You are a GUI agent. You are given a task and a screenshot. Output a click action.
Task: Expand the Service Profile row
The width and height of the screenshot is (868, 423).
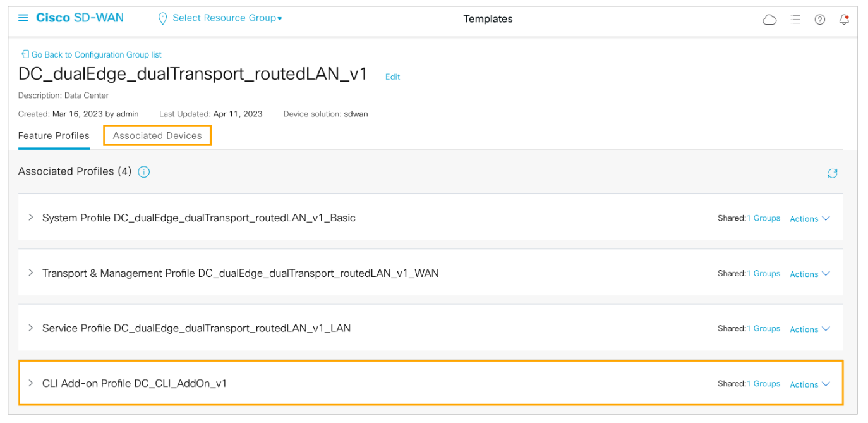pos(30,328)
